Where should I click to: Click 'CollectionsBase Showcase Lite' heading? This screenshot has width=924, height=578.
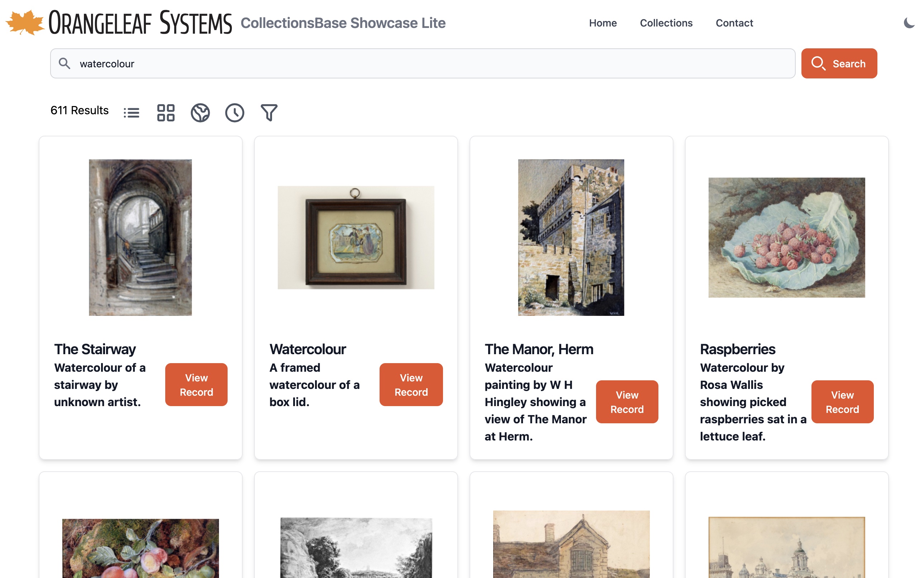(343, 23)
